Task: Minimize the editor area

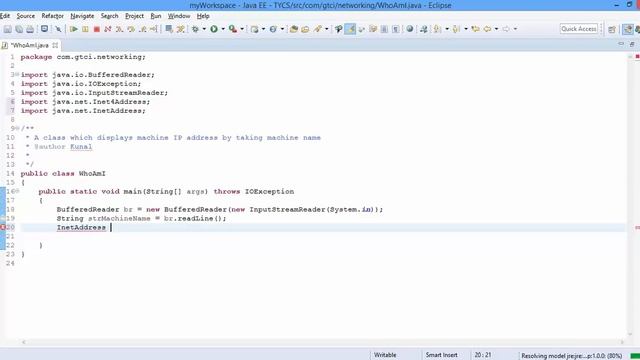Action: coord(621,44)
